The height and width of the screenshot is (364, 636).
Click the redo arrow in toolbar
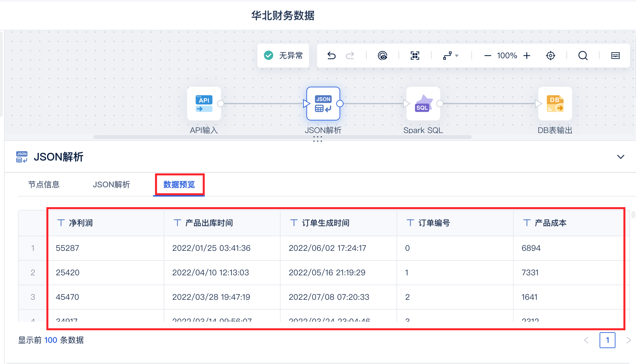click(x=350, y=56)
